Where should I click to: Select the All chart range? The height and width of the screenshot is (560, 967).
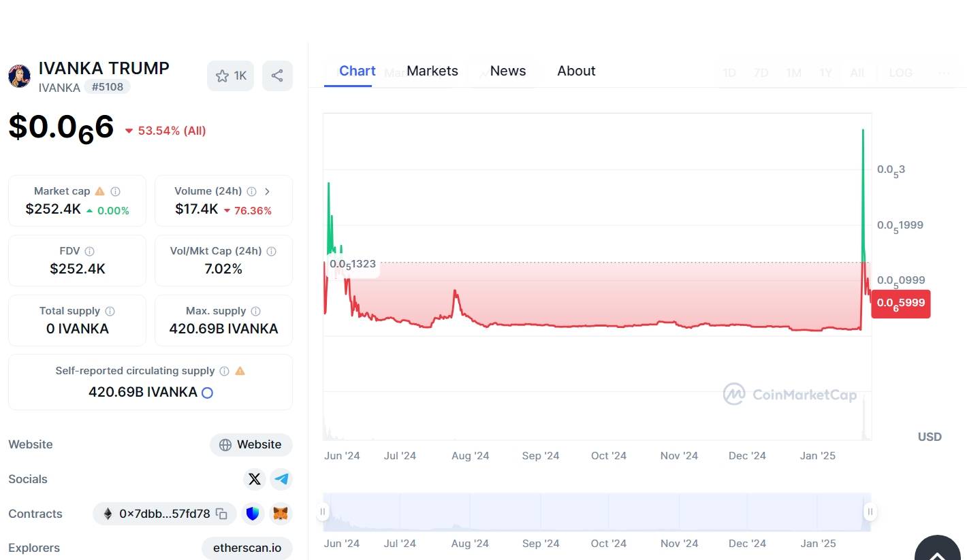pos(857,73)
